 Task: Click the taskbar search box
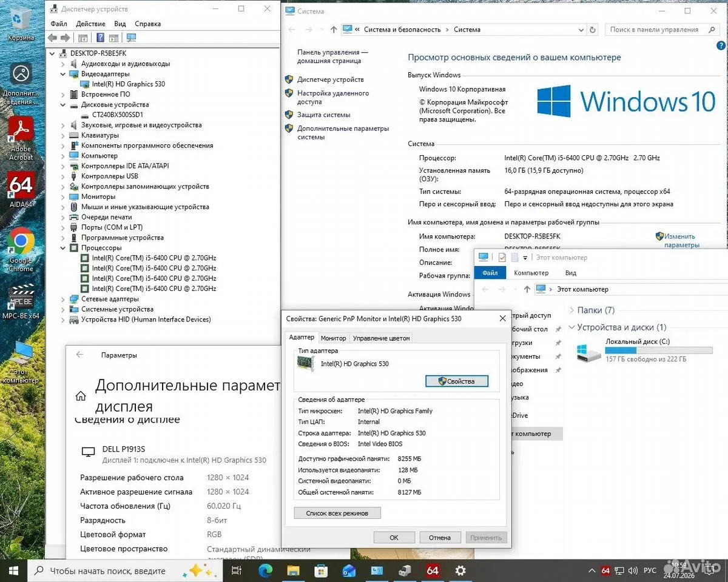(126, 570)
